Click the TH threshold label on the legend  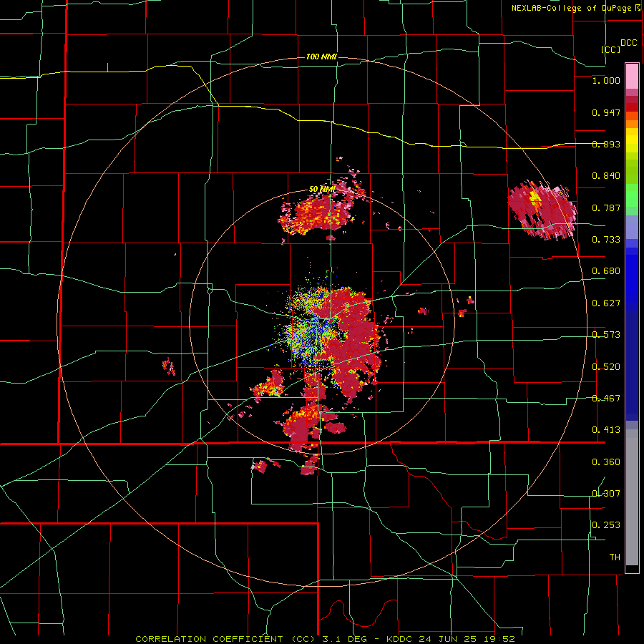615,557
